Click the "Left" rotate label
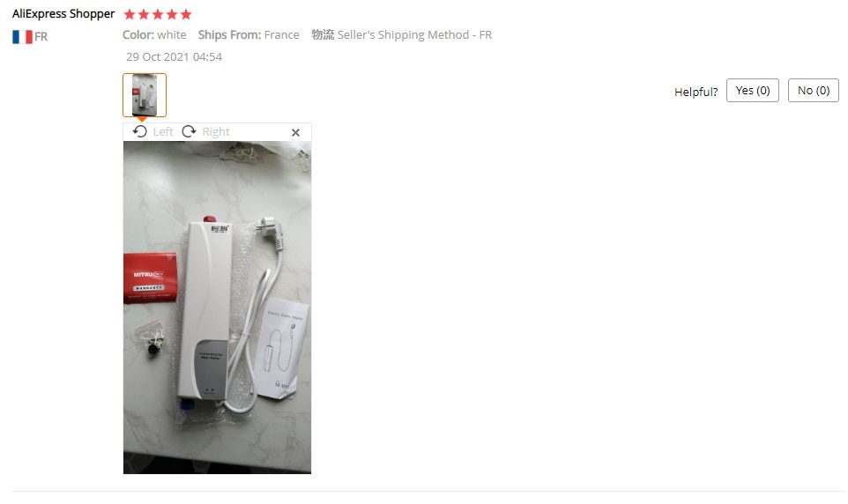This screenshot has height=504, width=848. (163, 132)
